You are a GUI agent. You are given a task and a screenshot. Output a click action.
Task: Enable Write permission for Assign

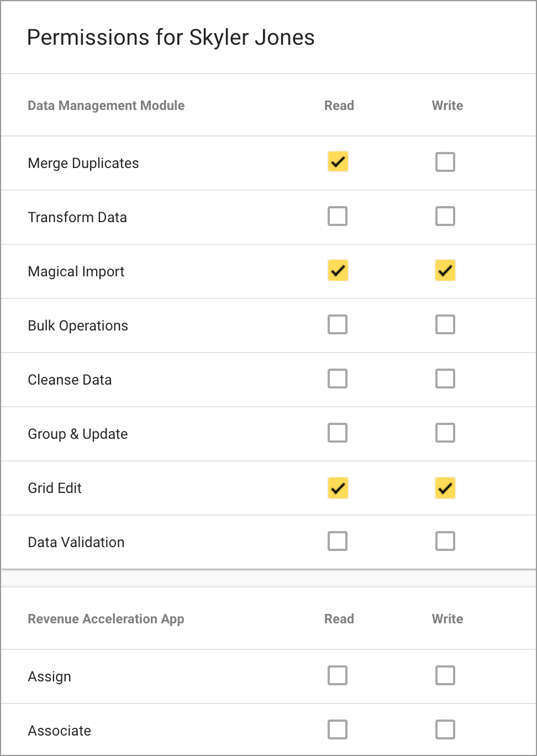[x=445, y=675]
